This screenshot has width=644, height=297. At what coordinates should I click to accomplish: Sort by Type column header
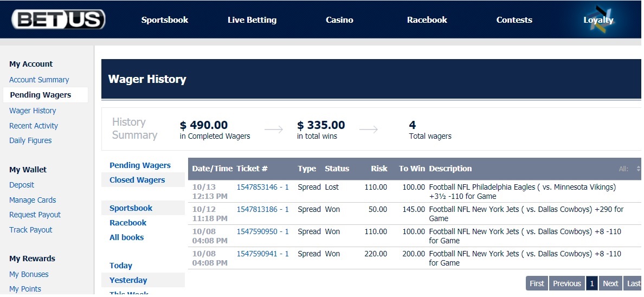tap(307, 169)
